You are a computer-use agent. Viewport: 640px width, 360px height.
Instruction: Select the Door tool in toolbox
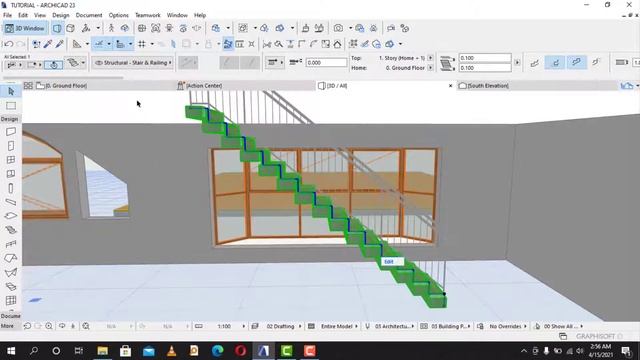point(11,146)
